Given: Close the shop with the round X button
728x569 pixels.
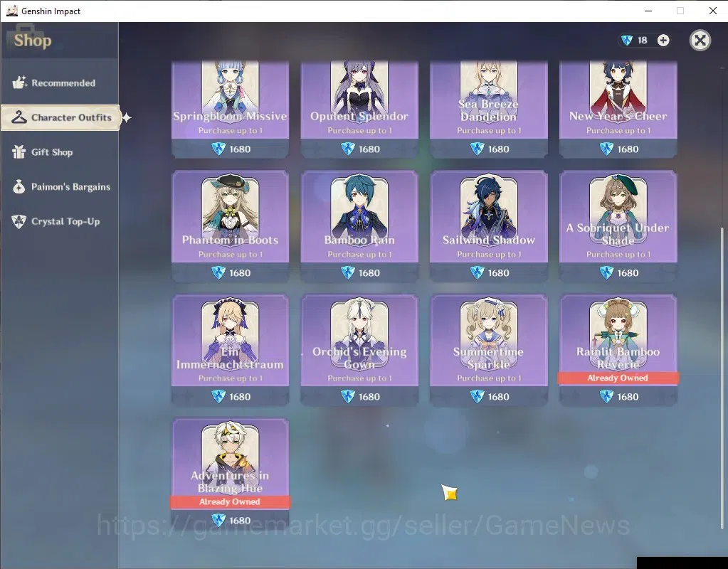Looking at the screenshot, I should (700, 41).
